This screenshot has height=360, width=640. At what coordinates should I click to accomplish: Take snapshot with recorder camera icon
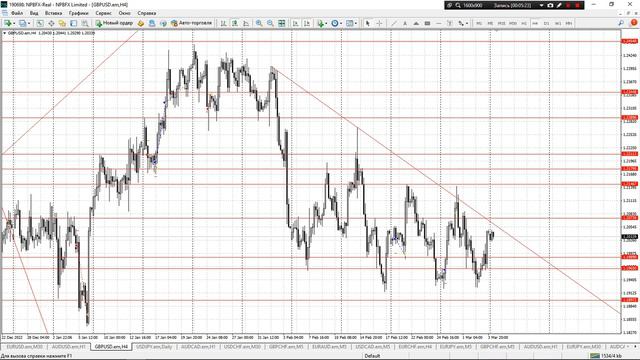tap(550, 5)
